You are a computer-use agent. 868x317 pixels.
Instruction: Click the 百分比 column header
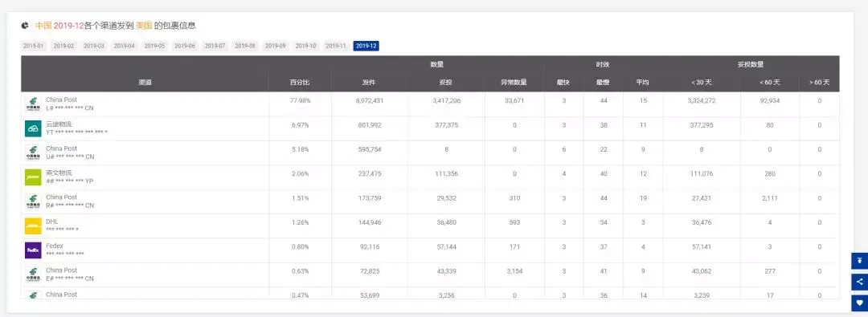(x=300, y=83)
